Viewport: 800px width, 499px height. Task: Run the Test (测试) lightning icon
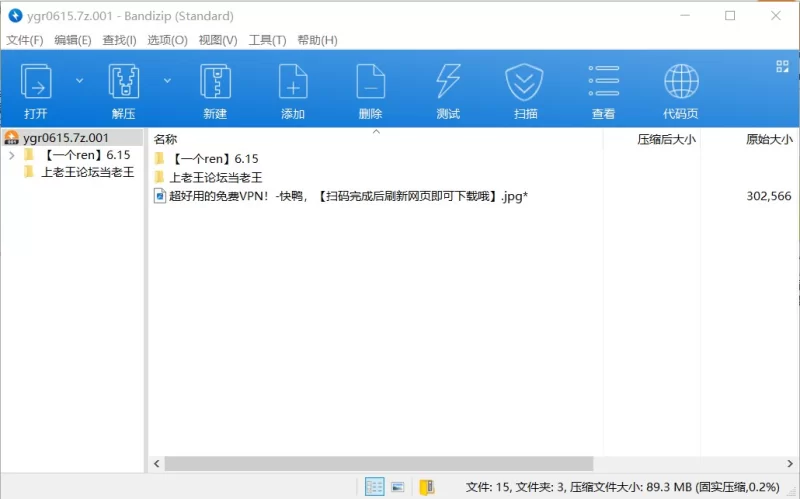[x=448, y=82]
